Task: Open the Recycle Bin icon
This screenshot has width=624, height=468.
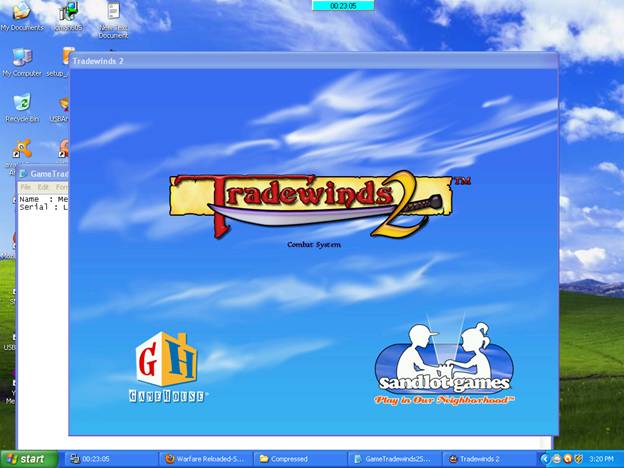Action: tap(22, 107)
